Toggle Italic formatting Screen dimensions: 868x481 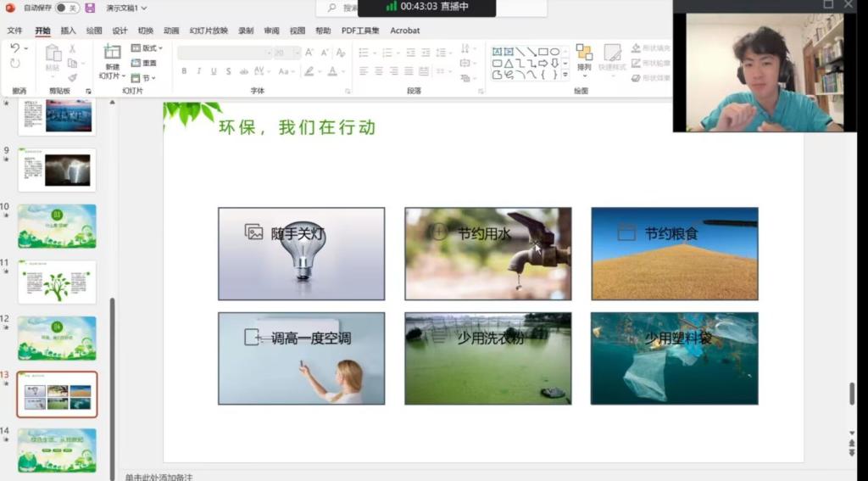[x=198, y=71]
